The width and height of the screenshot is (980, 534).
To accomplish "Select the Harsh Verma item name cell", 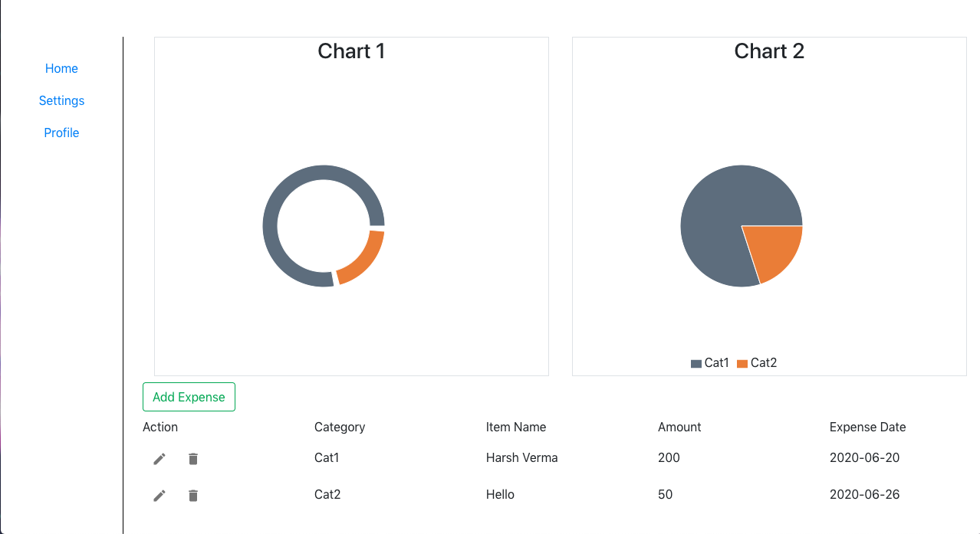I will pos(521,458).
